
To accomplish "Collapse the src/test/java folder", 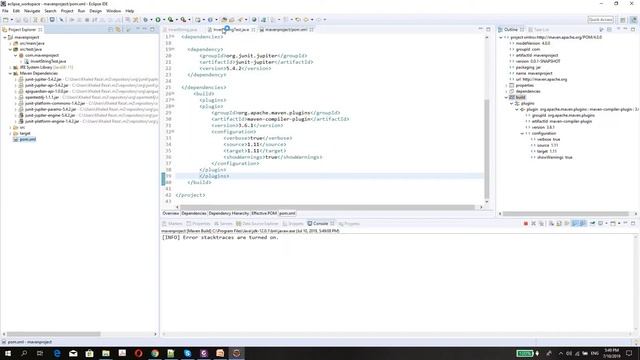I will pyautogui.click(x=10, y=49).
